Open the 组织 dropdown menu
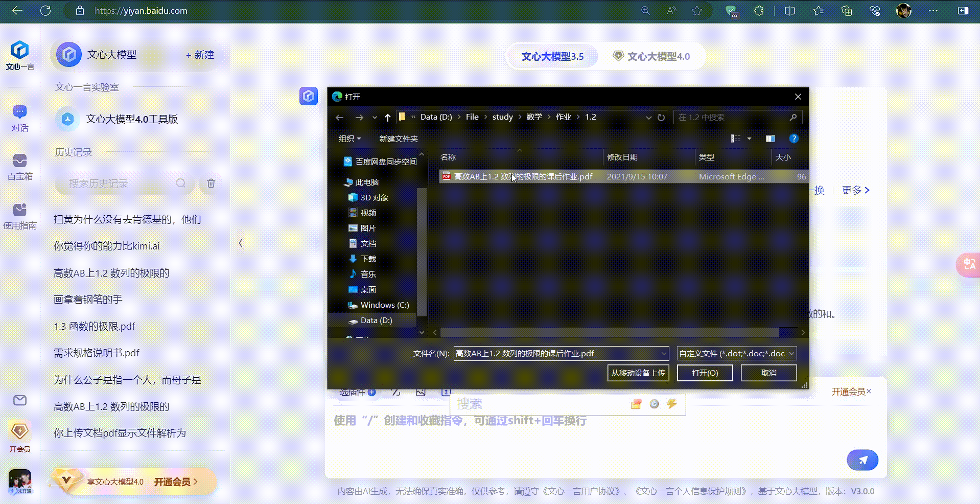Viewport: 980px width, 504px height. tap(349, 139)
